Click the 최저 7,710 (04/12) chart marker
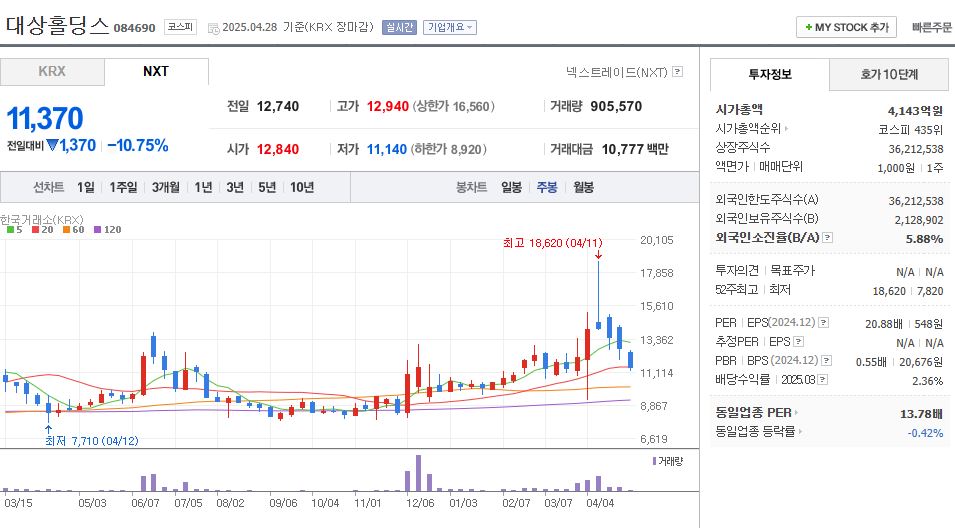The width and height of the screenshot is (955, 528). [91, 441]
